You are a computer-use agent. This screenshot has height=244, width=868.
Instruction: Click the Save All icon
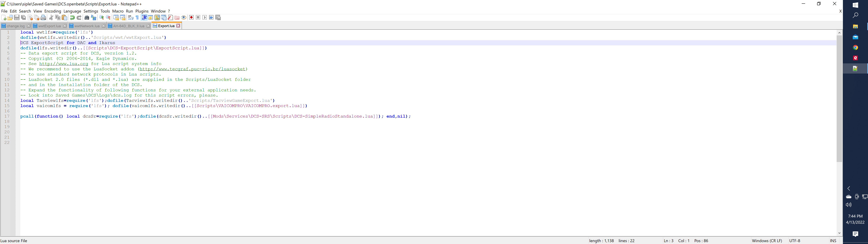pyautogui.click(x=24, y=17)
